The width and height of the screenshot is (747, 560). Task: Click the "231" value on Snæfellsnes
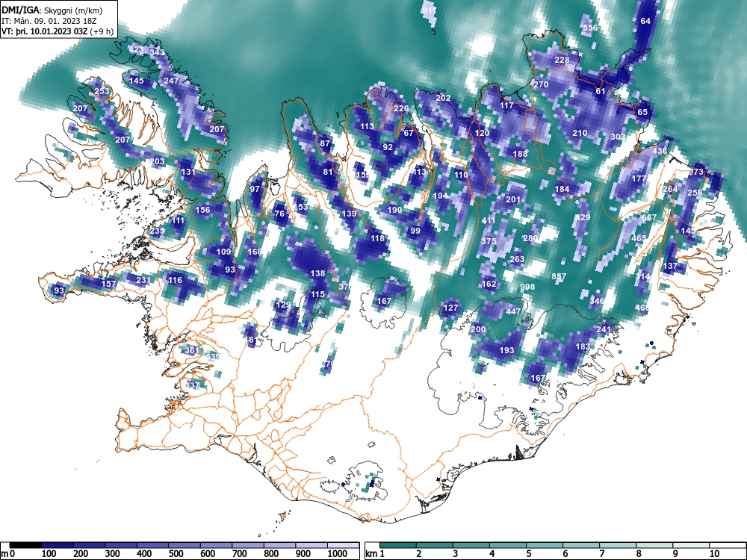(x=143, y=280)
